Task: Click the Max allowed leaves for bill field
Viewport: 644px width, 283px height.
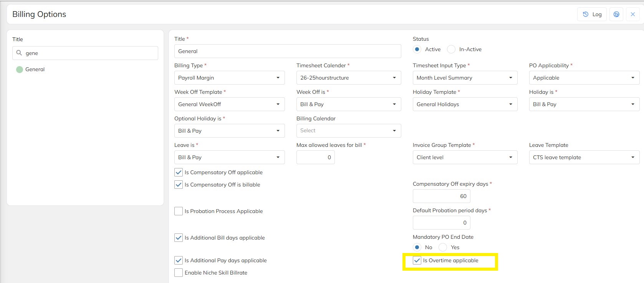Action: click(315, 157)
